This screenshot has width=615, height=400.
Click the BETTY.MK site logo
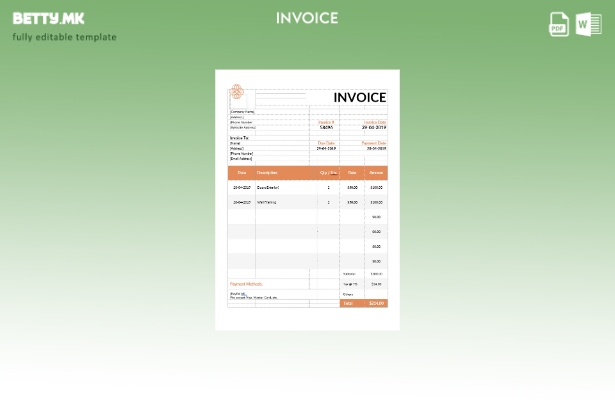click(49, 18)
